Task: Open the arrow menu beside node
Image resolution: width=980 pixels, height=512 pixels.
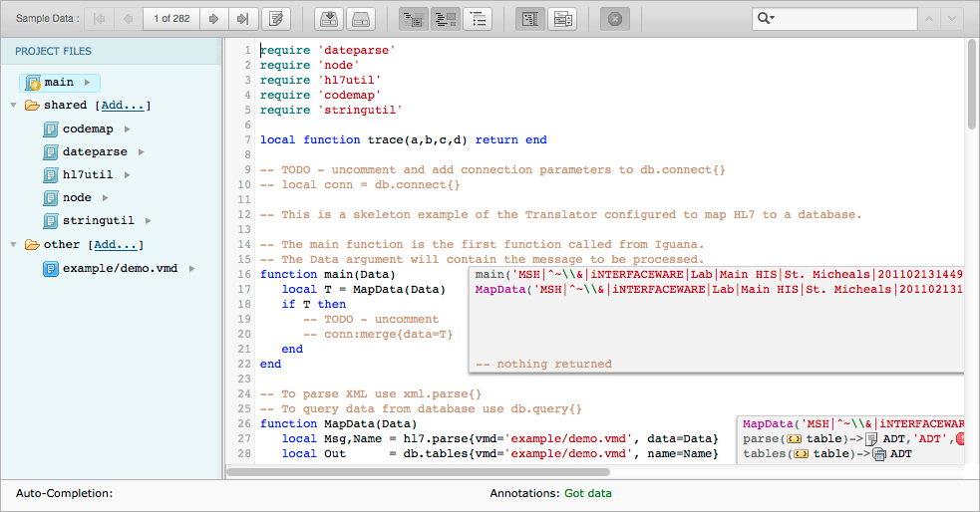Action: (106, 198)
